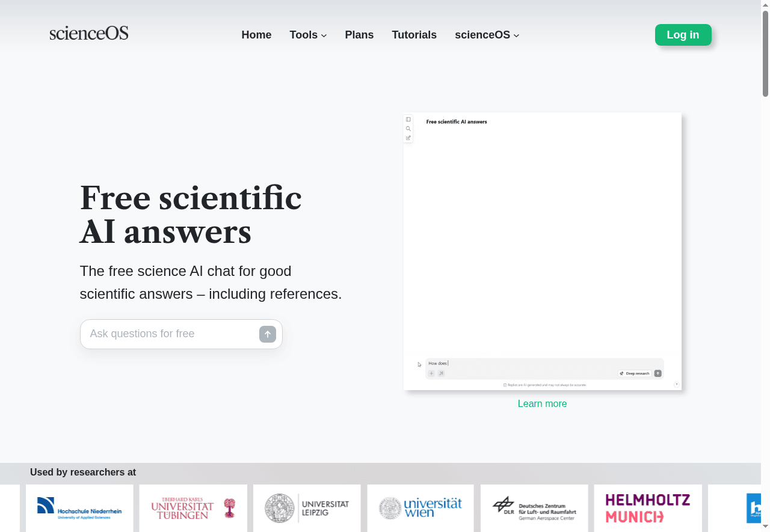Click the submit arrow on the question box

(267, 334)
